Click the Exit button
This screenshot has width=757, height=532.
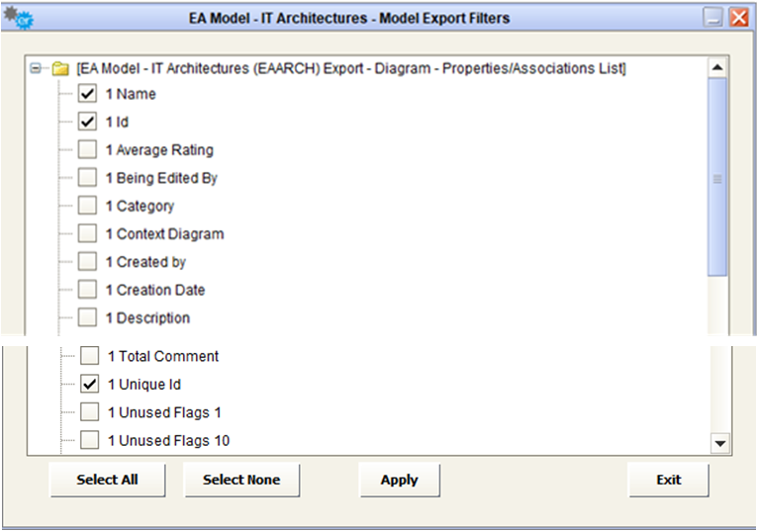tap(668, 480)
